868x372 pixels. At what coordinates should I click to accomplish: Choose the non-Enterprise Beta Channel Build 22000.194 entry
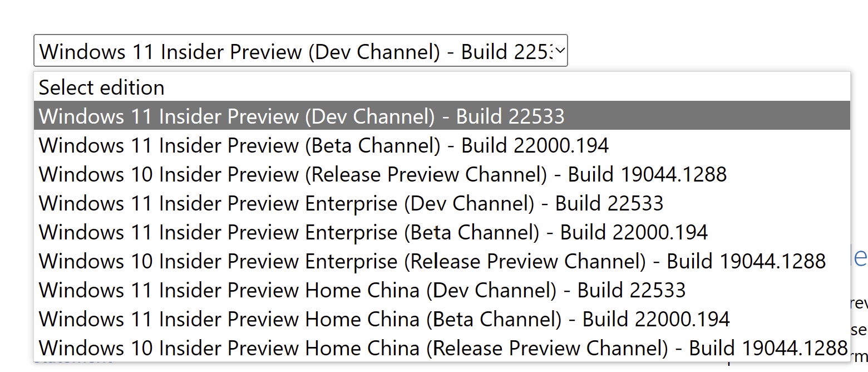[x=324, y=145]
